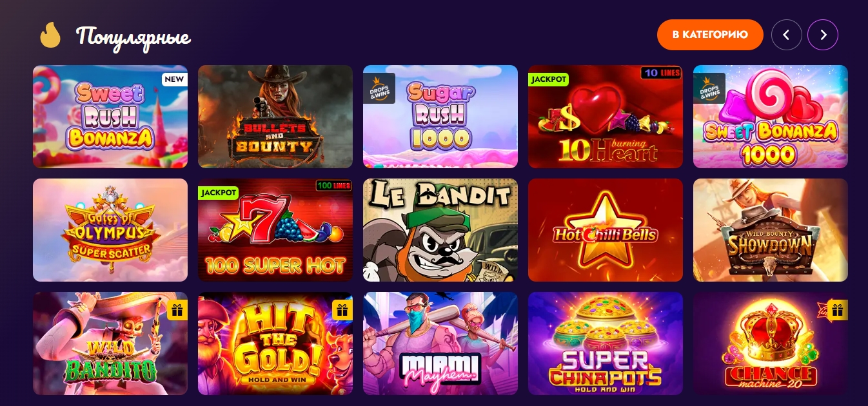The height and width of the screenshot is (406, 868).
Task: Launch Gates of Olympus Super Scatter
Action: point(110,230)
